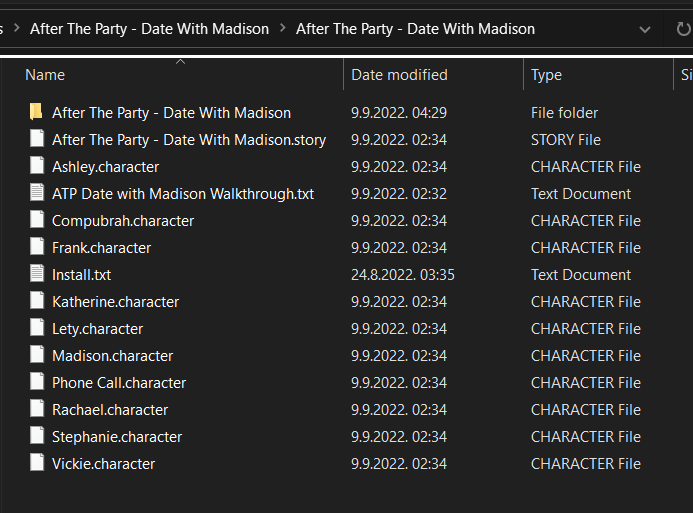The height and width of the screenshot is (513, 693).
Task: Click the Katherine.character file icon
Action: point(37,302)
